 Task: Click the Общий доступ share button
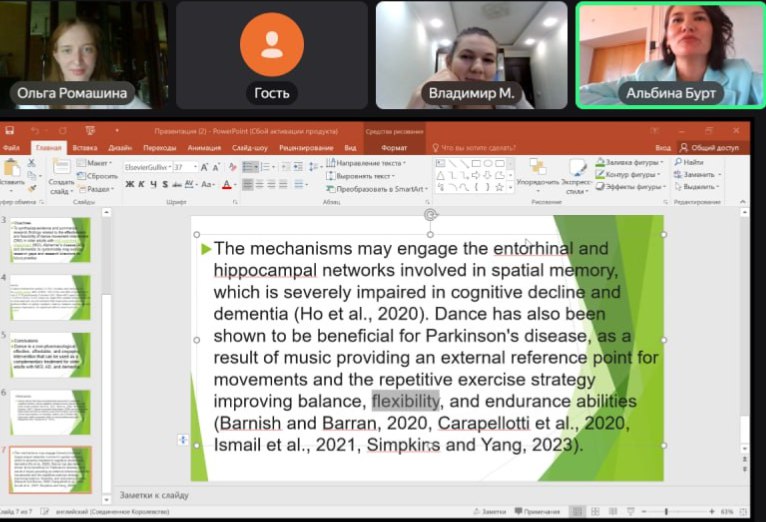(709, 147)
